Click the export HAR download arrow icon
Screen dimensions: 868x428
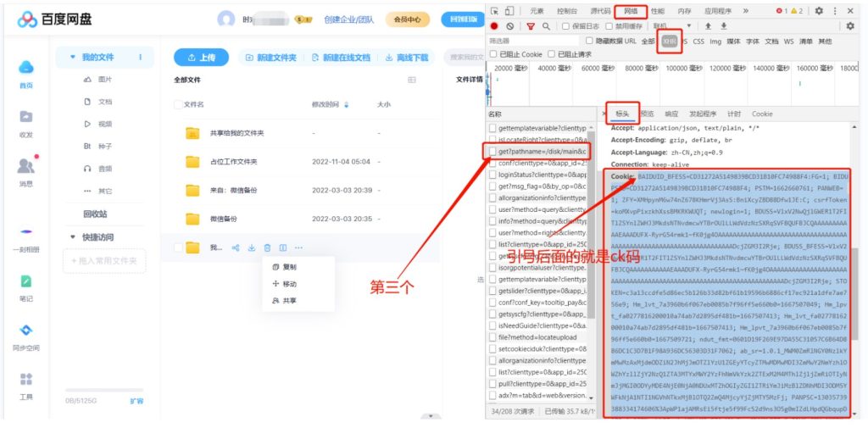724,26
